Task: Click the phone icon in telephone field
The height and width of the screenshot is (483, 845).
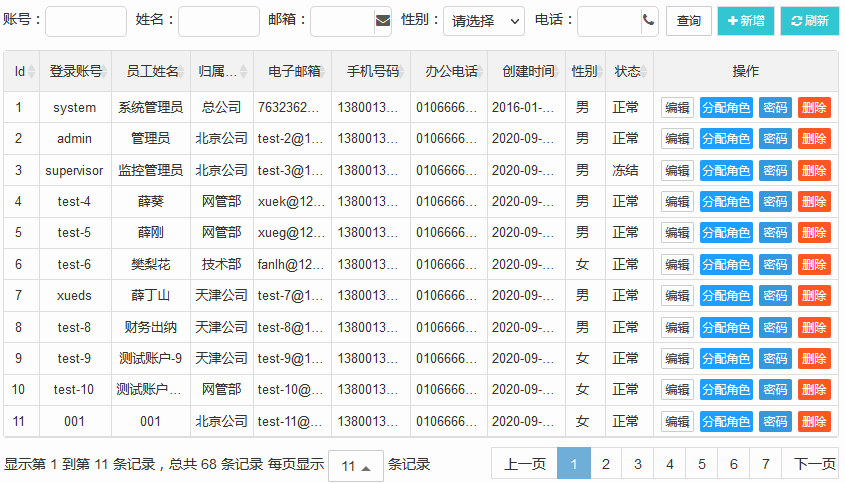Action: pyautogui.click(x=649, y=20)
